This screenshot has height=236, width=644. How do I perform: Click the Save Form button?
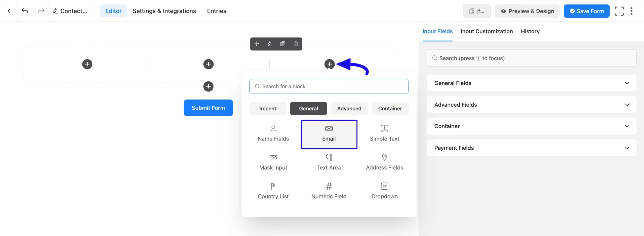coord(587,11)
